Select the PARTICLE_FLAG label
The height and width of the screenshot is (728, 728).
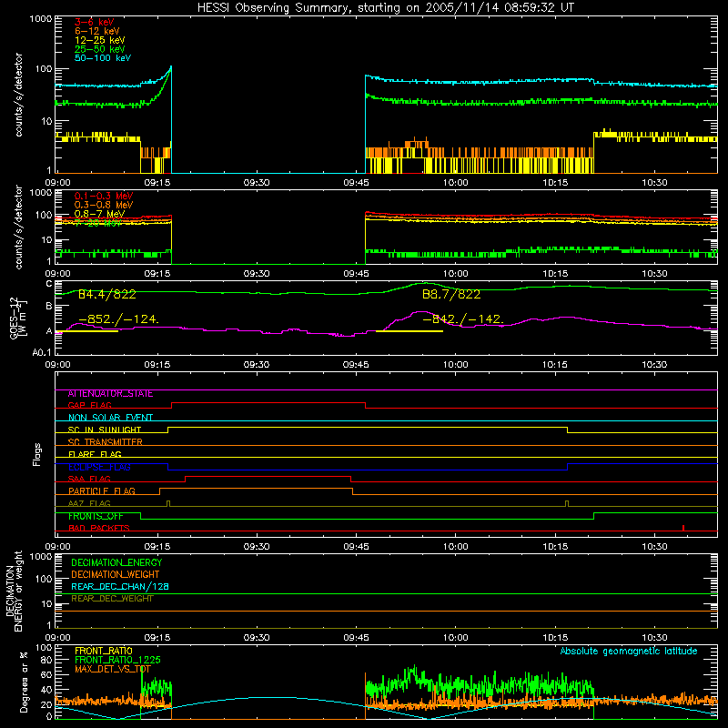(x=102, y=490)
